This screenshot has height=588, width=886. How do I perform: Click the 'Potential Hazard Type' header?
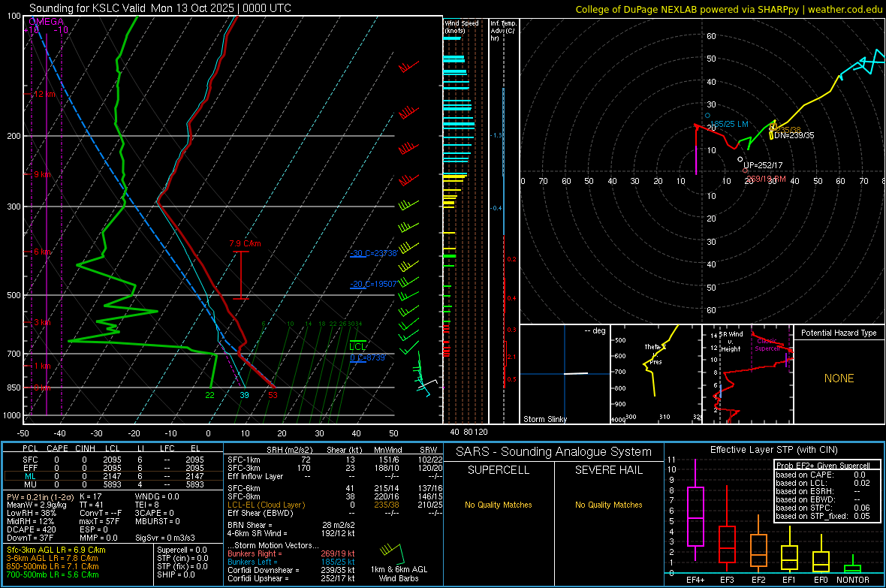[839, 333]
